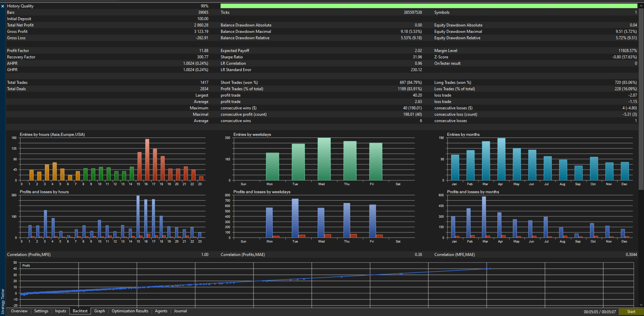
Task: Click the scroll down arrow at bottom right
Action: (641, 305)
